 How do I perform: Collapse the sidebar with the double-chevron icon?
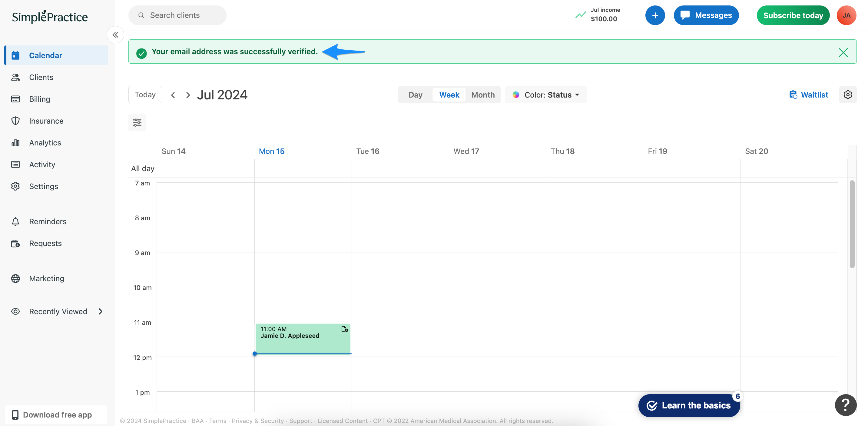[x=115, y=35]
